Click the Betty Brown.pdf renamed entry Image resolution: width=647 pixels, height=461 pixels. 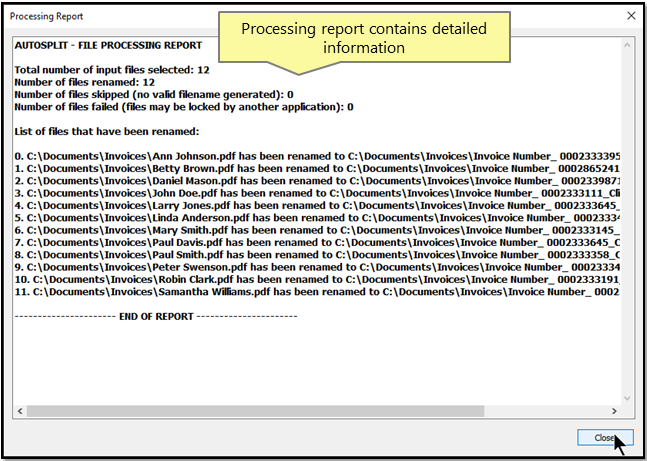[317, 169]
